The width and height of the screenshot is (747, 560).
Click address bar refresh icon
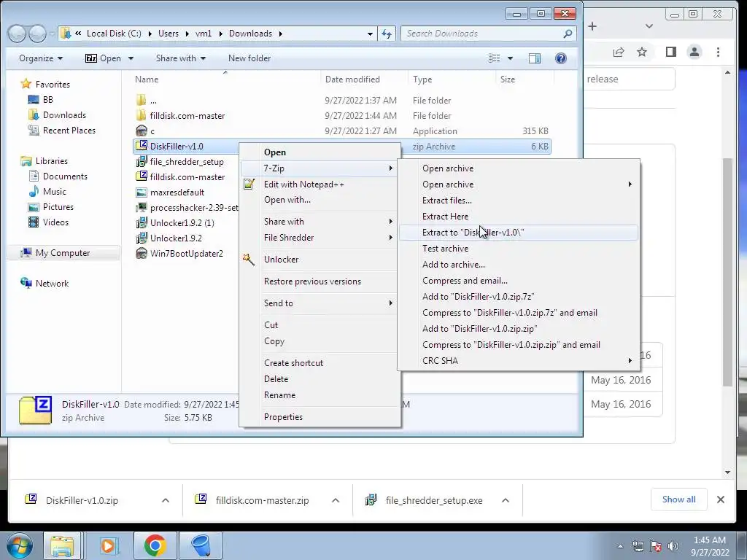(x=387, y=34)
